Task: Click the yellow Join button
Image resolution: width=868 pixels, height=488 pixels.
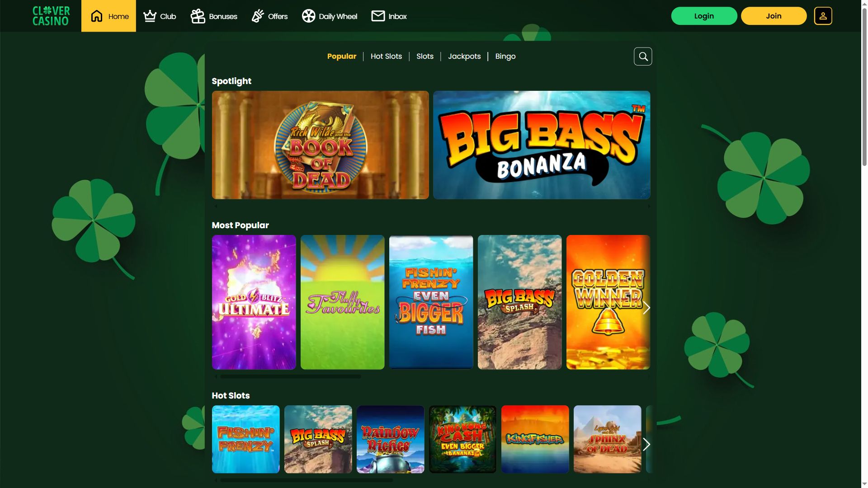Action: point(774,16)
